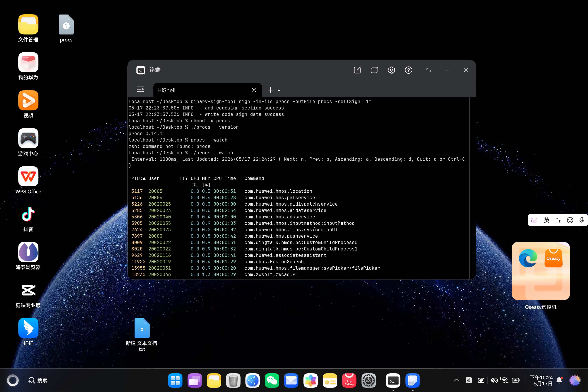Open system Settings from the dock

tap(368, 381)
